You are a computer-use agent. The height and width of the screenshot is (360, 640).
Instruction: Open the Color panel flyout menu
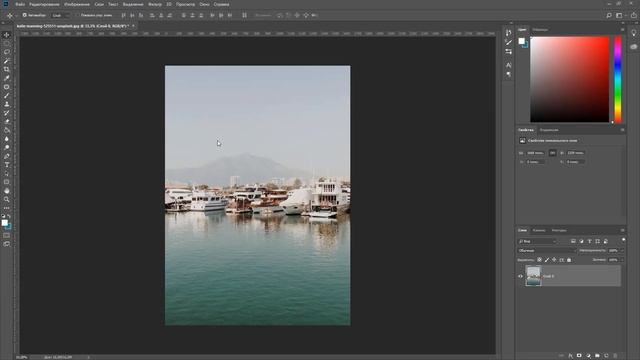click(622, 29)
